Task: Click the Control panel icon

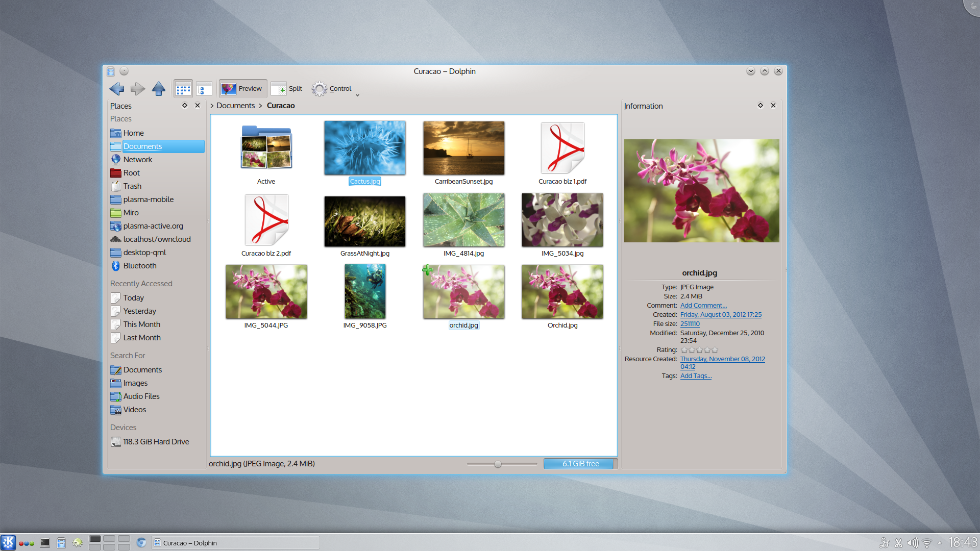Action: point(320,88)
